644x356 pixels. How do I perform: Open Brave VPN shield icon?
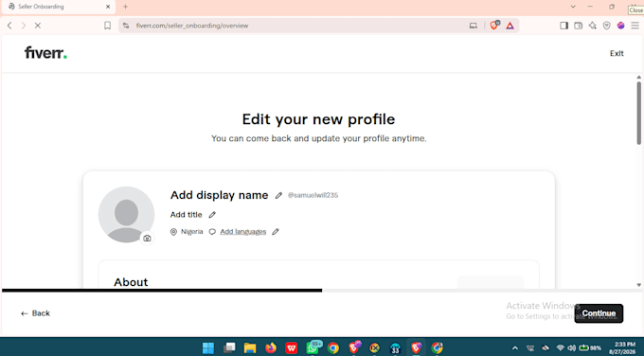(x=607, y=26)
